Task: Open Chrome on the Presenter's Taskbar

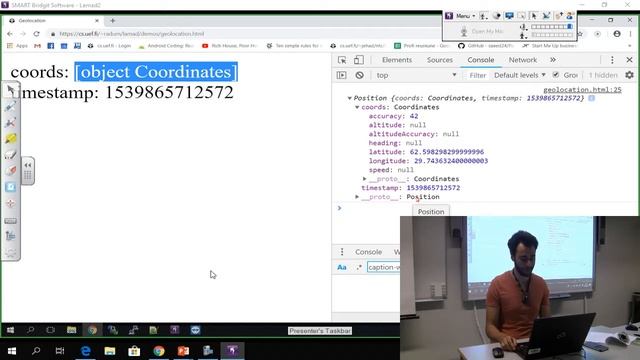Action: (92, 330)
